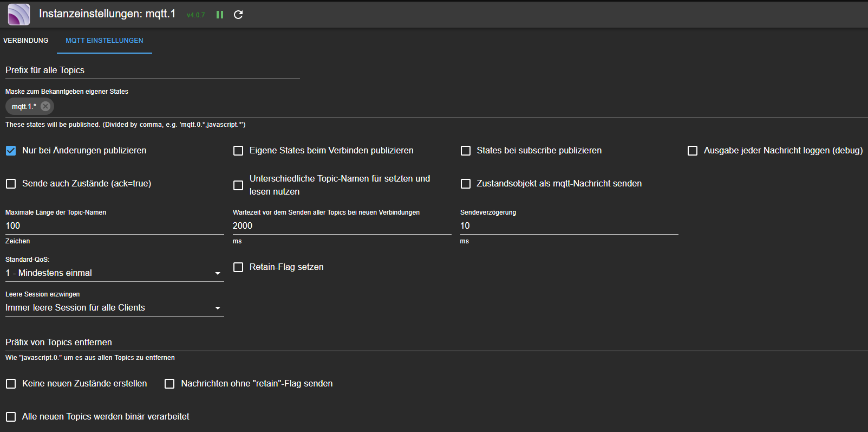Turn on debug logging of every message
The image size is (868, 432).
tap(693, 151)
